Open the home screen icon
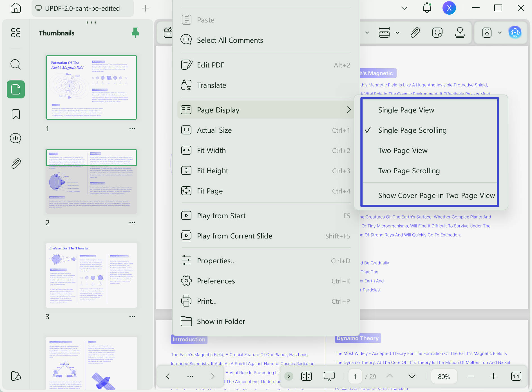The width and height of the screenshot is (532, 392). 16,8
